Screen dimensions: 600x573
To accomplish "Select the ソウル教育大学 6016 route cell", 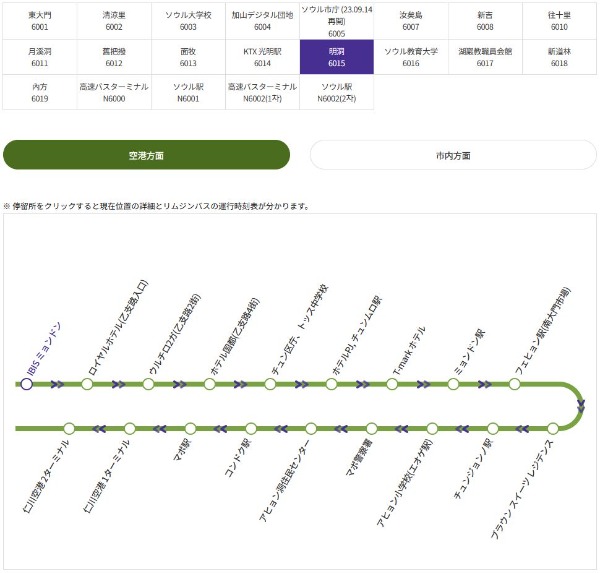I will pyautogui.click(x=411, y=56).
